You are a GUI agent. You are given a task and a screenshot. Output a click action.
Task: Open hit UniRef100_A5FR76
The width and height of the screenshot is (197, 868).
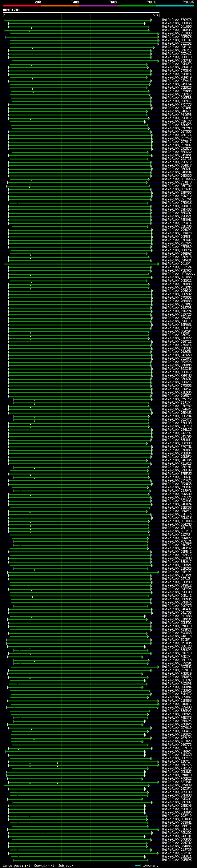(x=177, y=37)
